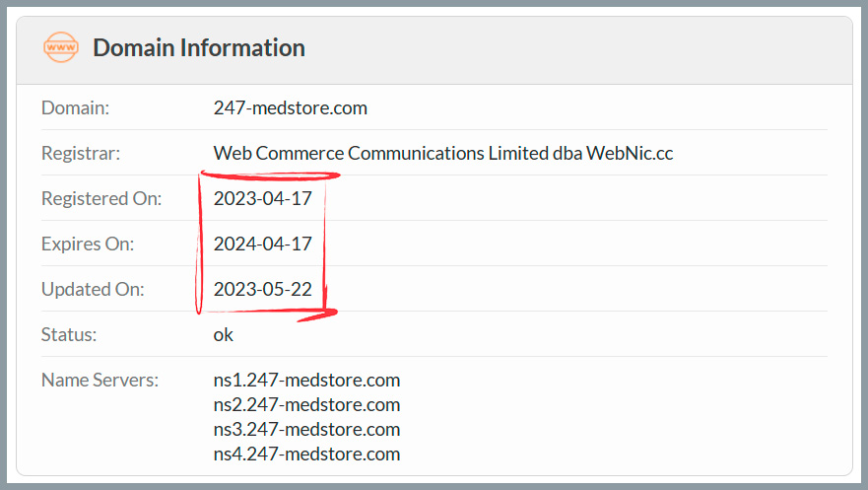Viewport: 868px width, 490px height.
Task: Select name server ns1.247-medstore.com
Action: click(x=306, y=381)
